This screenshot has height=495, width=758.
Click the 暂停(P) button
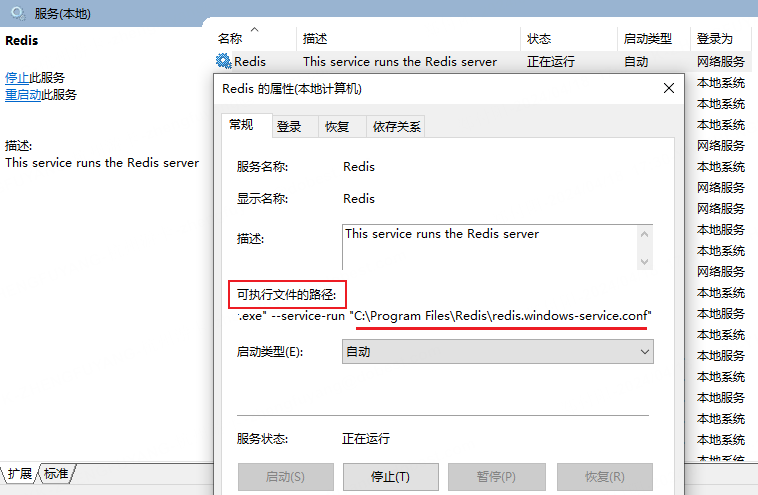coord(496,477)
